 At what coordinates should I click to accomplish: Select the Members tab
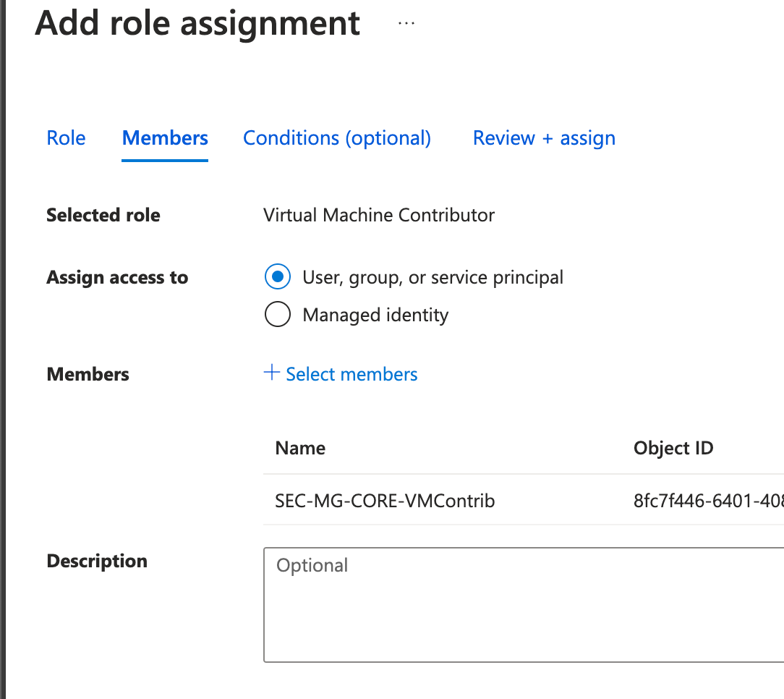point(165,138)
